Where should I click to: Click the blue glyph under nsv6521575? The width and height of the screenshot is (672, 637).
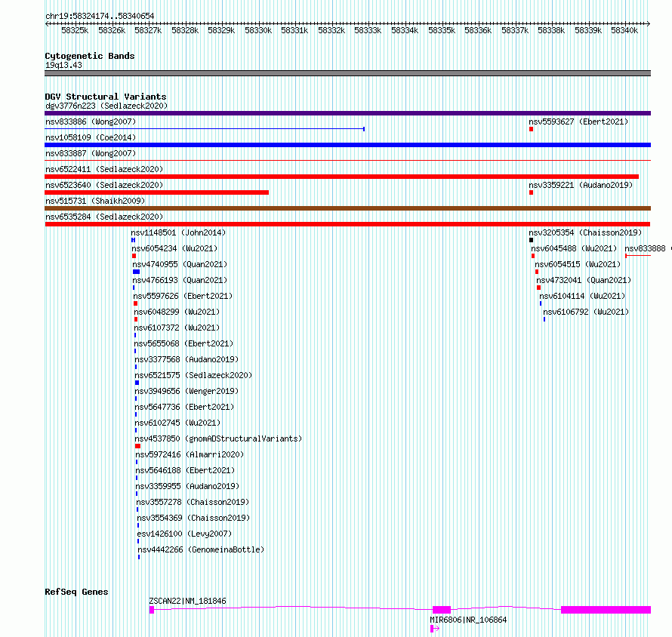(137, 383)
